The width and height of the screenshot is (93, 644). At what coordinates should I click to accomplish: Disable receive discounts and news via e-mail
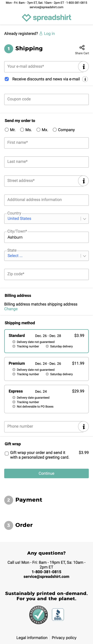tap(7, 79)
